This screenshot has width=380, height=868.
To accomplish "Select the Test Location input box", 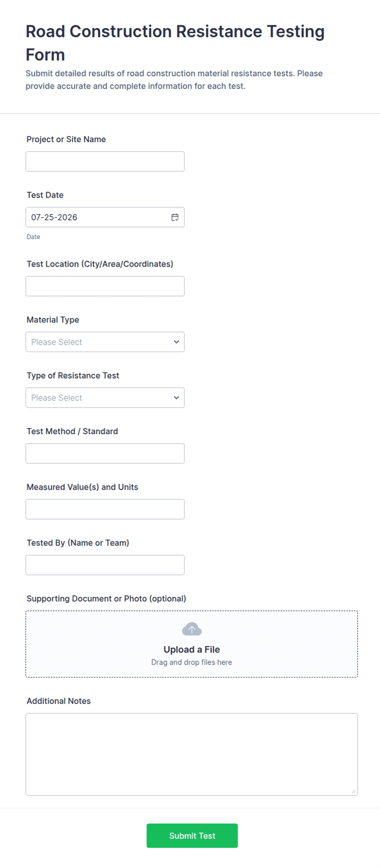I will (105, 286).
